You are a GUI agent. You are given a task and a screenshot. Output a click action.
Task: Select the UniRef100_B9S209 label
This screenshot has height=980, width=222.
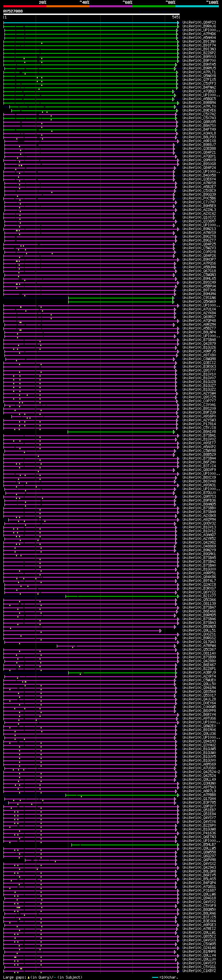pyautogui.click(x=199, y=408)
